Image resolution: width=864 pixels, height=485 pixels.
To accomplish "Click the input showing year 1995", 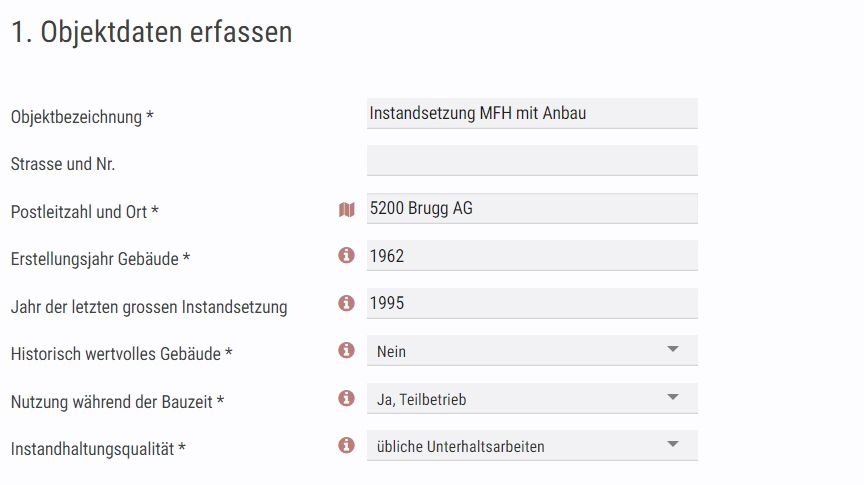I will point(532,303).
